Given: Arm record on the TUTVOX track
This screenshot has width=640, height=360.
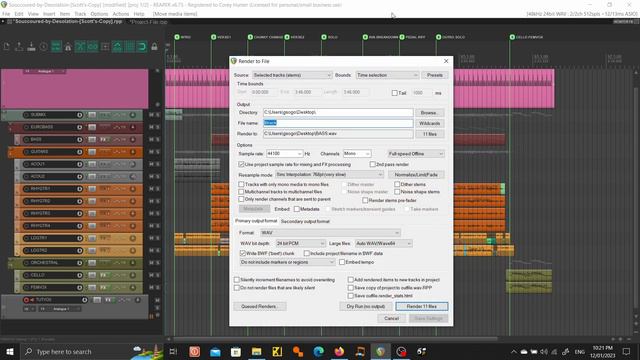Looking at the screenshot, I should (26, 300).
